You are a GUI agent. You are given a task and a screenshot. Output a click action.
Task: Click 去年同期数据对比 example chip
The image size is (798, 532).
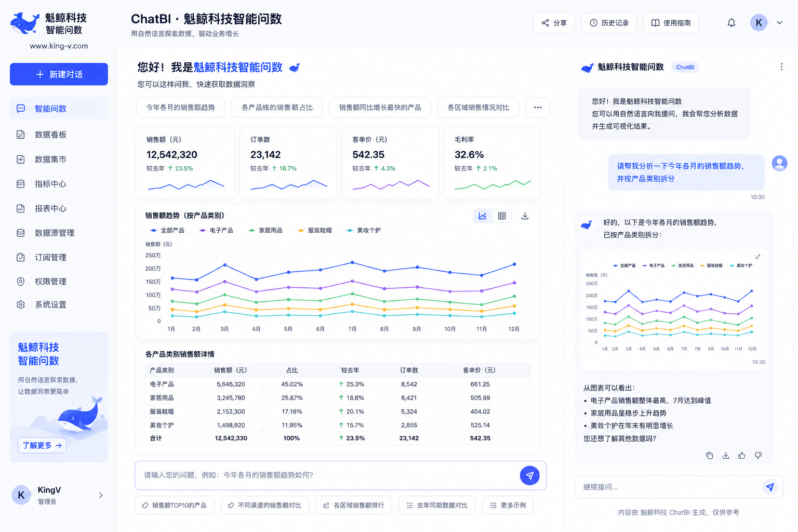click(437, 506)
